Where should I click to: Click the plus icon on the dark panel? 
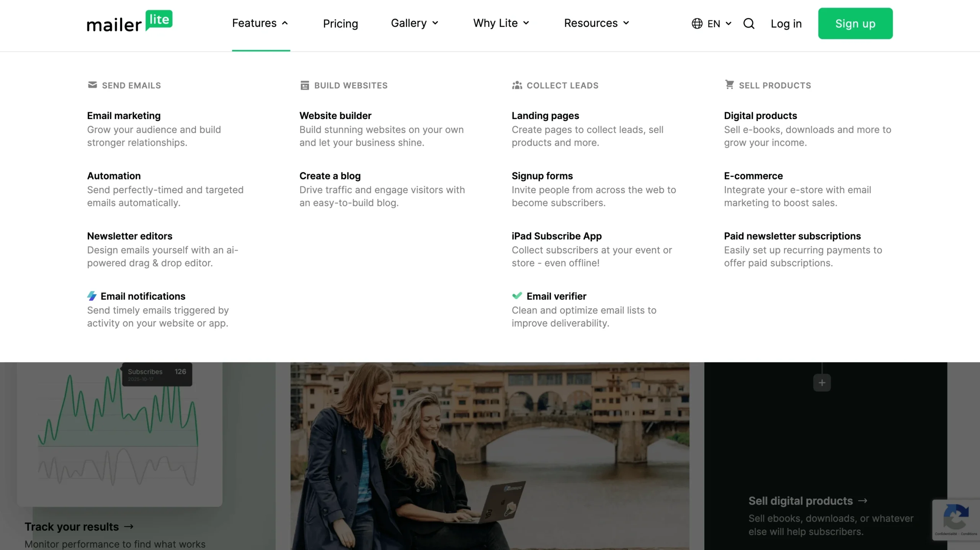(x=822, y=382)
